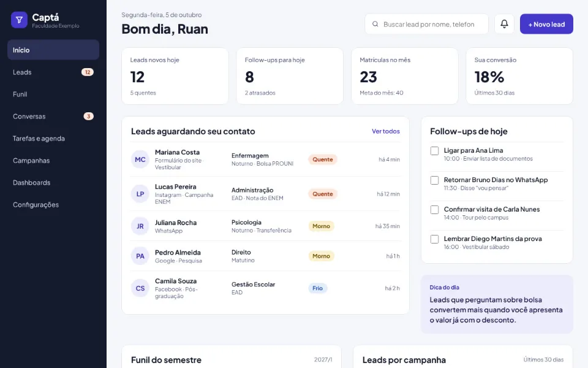Click Ver todos link
The height and width of the screenshot is (368, 588).
coord(385,131)
